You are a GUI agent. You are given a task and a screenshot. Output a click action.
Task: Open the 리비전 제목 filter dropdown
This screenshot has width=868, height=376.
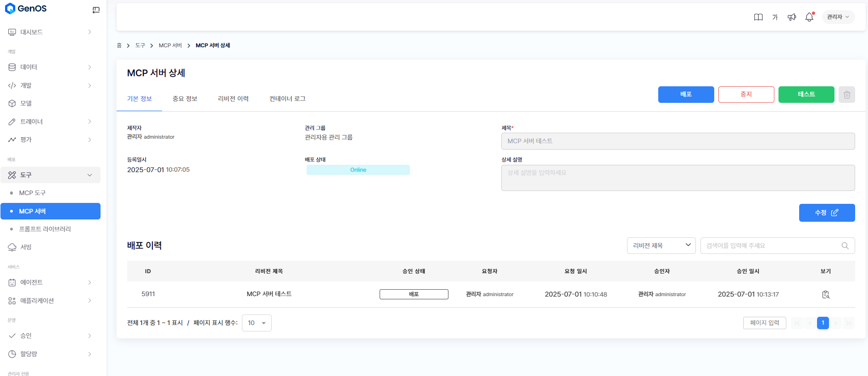tap(661, 246)
